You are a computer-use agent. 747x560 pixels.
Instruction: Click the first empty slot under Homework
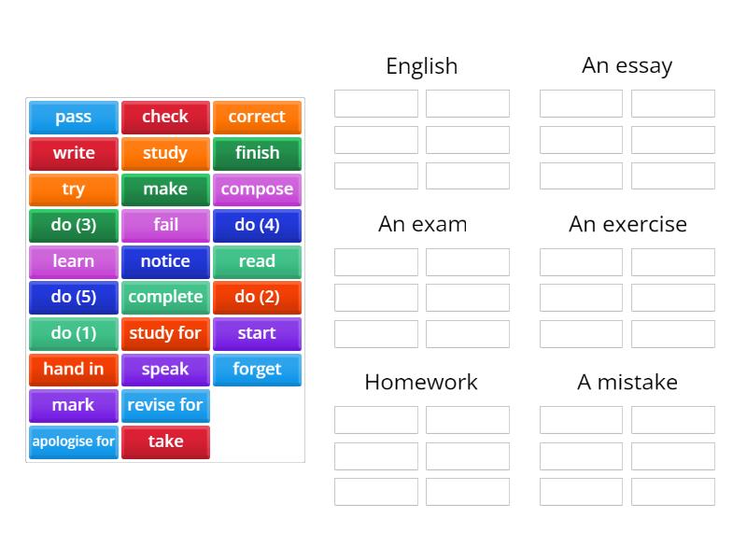tap(375, 419)
